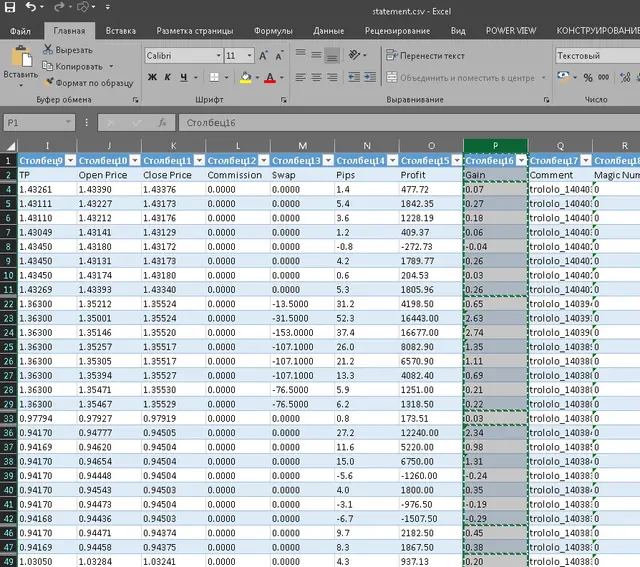Switch to the Рецензирование tab
This screenshot has height=567, width=640.
397,31
